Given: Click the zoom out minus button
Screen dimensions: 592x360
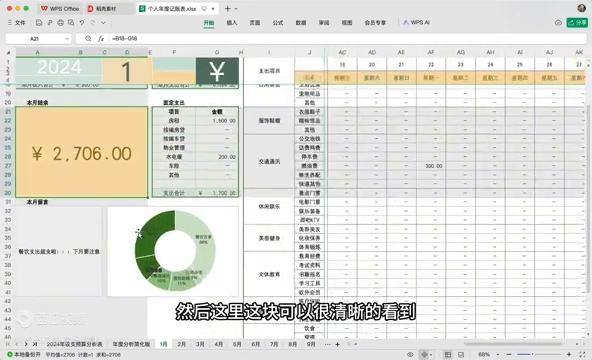Looking at the screenshot, I should pos(509,355).
